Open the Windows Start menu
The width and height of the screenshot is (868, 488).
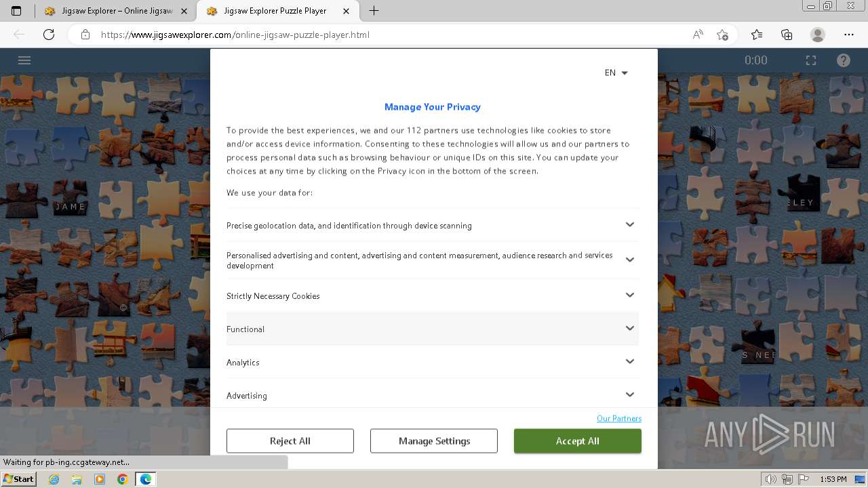(19, 479)
